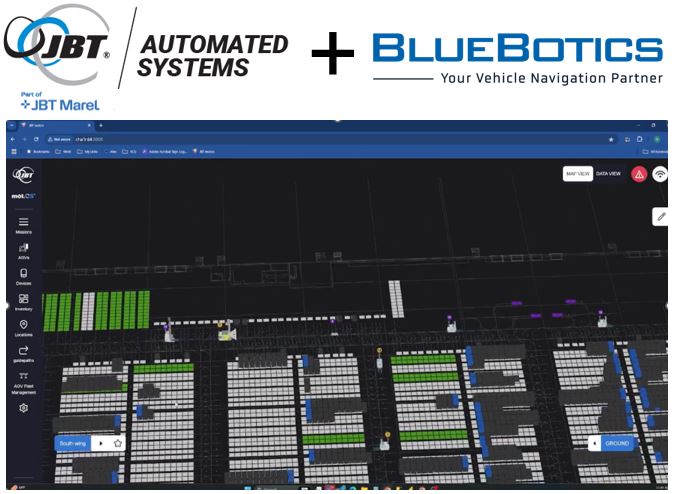Open AGV Fleet Management icon
The width and height of the screenshot is (675, 494).
(23, 376)
